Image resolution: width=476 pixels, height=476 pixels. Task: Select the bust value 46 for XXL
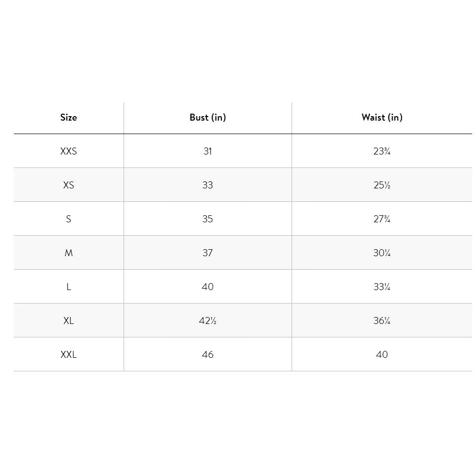[207, 354]
